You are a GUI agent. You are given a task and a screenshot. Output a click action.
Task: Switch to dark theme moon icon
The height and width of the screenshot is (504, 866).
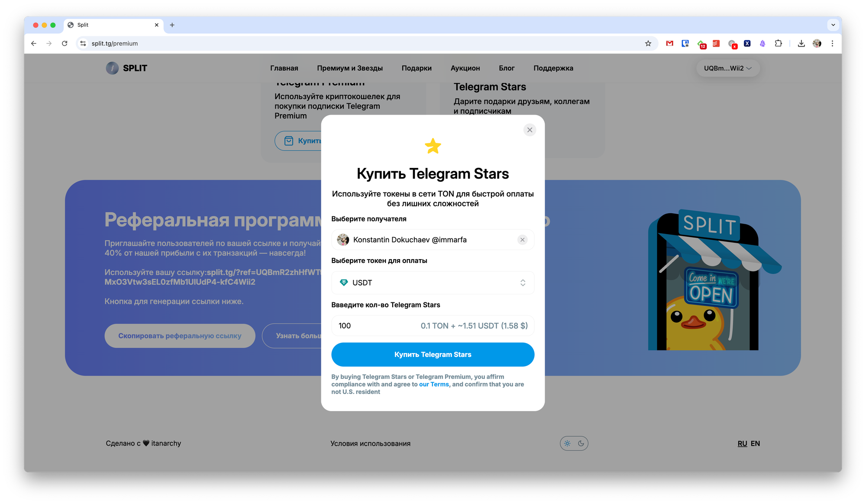tap(581, 443)
